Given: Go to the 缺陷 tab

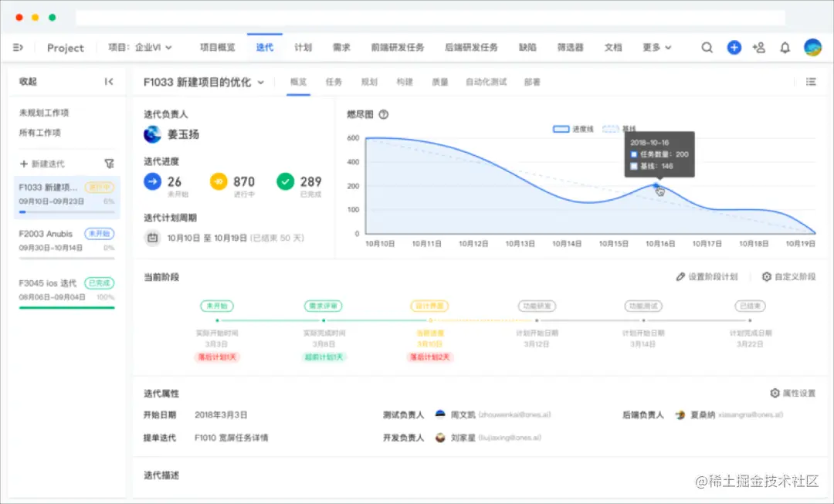Looking at the screenshot, I should (527, 47).
